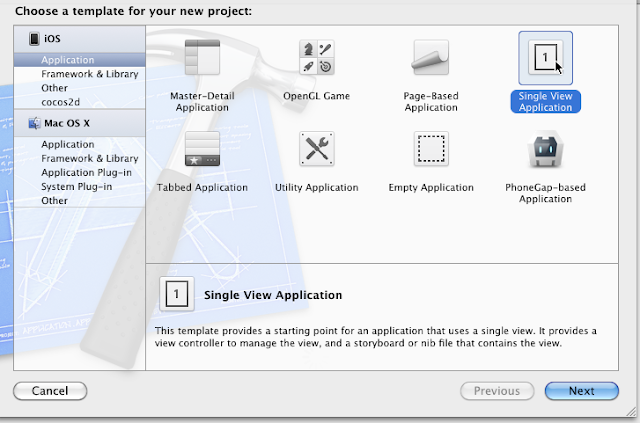Select the Single View Application icon
This screenshot has width=640, height=423.
tap(545, 60)
